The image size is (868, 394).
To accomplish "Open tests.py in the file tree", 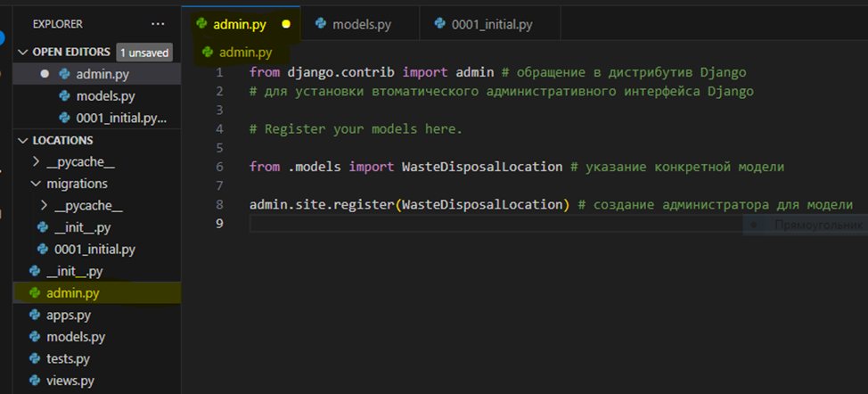I will tap(68, 359).
